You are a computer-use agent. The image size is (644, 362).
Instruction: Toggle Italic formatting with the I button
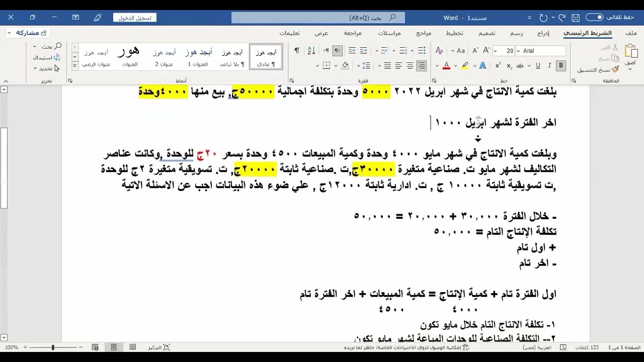coord(549,65)
